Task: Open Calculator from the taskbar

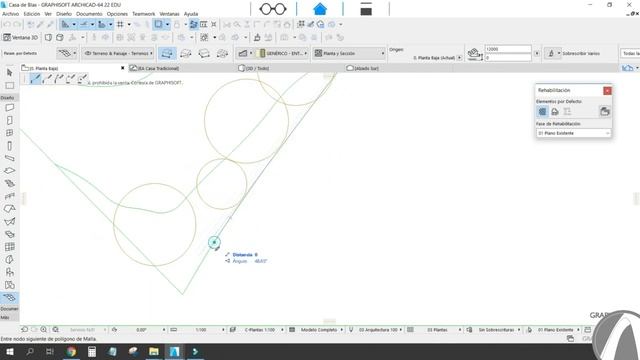Action: 92,351
